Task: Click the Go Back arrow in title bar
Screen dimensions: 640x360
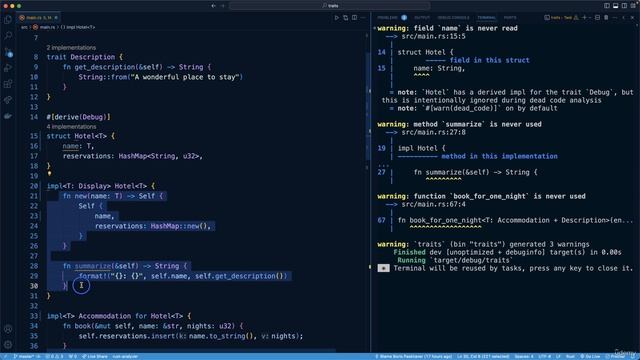Action: point(213,6)
